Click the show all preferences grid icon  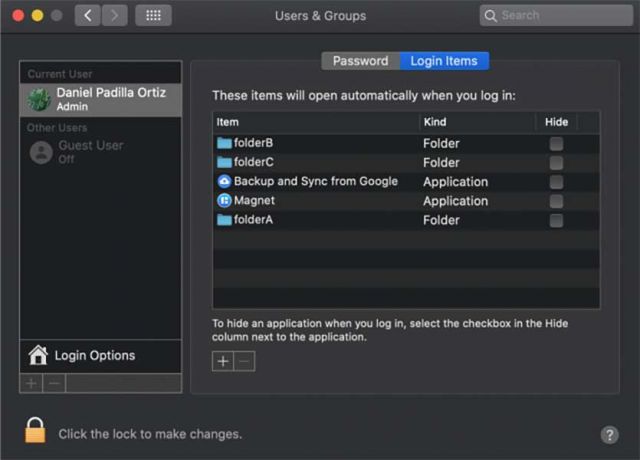click(x=153, y=16)
